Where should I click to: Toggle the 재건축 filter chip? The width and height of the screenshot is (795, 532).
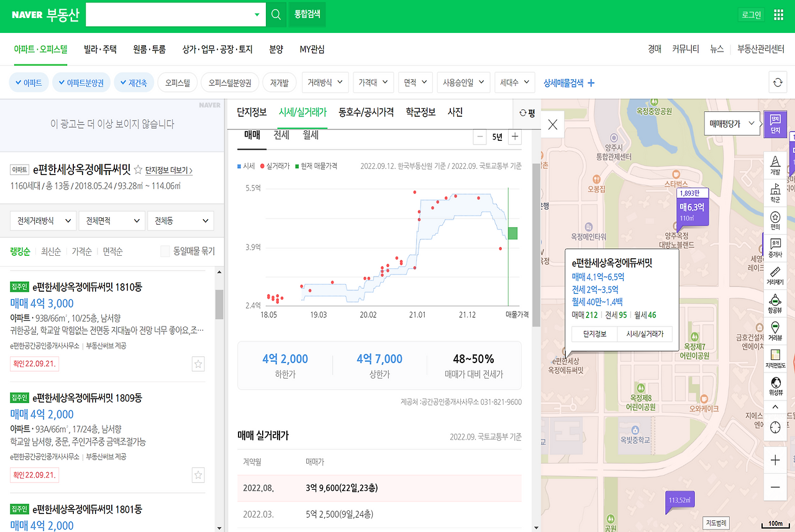(x=134, y=83)
